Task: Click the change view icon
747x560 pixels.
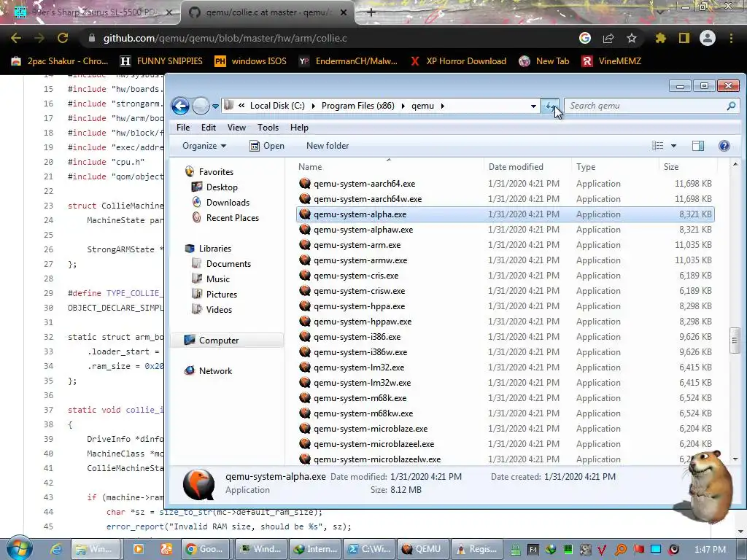Action: tap(657, 146)
